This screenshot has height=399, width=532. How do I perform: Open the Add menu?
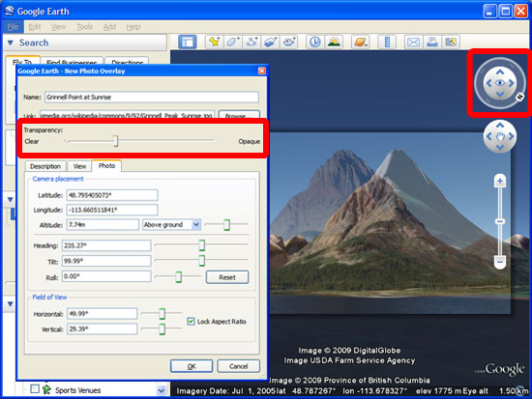click(x=109, y=26)
